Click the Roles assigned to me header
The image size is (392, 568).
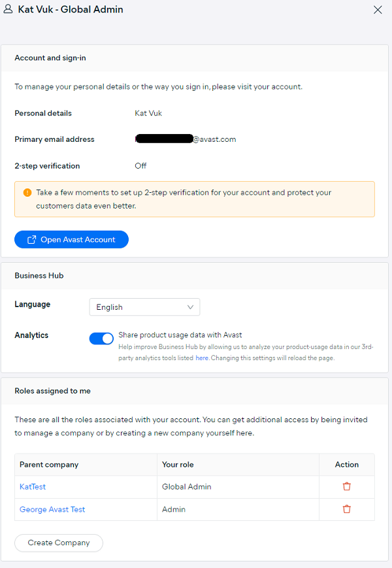pyautogui.click(x=52, y=391)
